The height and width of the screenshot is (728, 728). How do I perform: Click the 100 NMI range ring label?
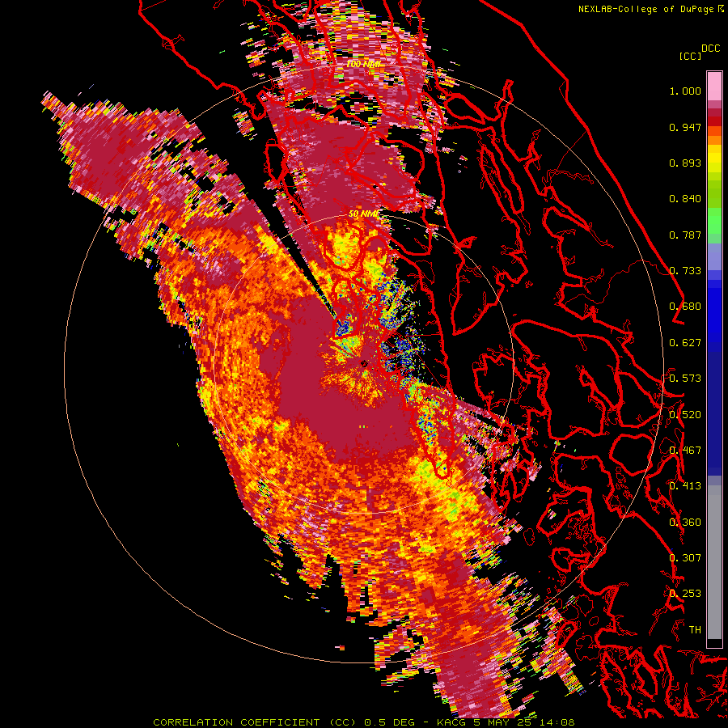pyautogui.click(x=363, y=64)
